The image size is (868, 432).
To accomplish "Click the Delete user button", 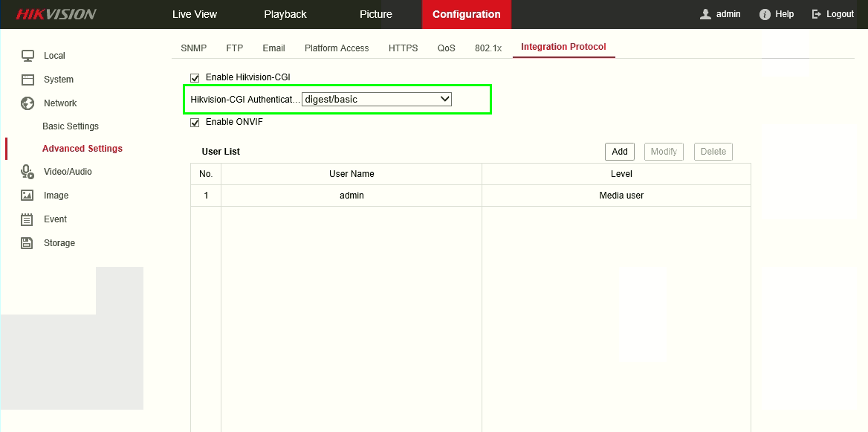I will click(x=713, y=151).
